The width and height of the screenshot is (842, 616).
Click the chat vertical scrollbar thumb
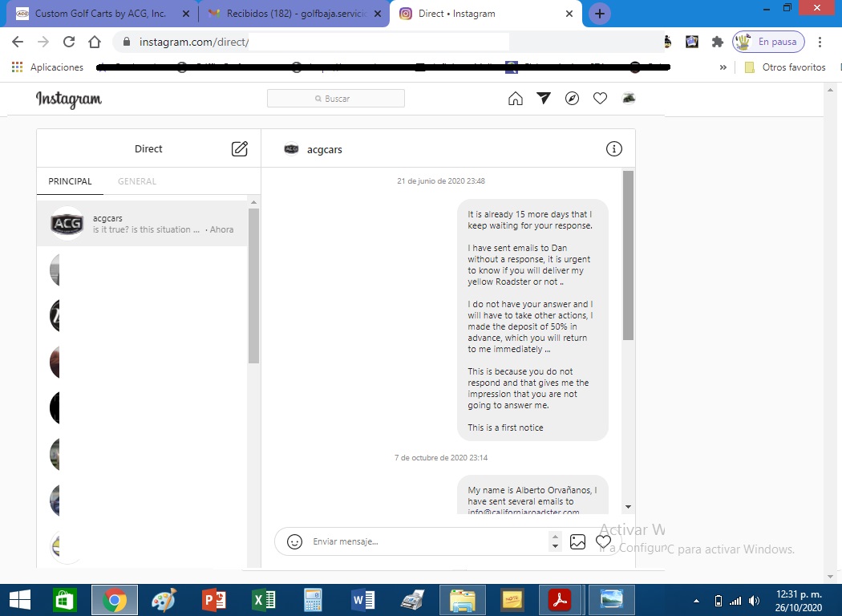point(628,255)
